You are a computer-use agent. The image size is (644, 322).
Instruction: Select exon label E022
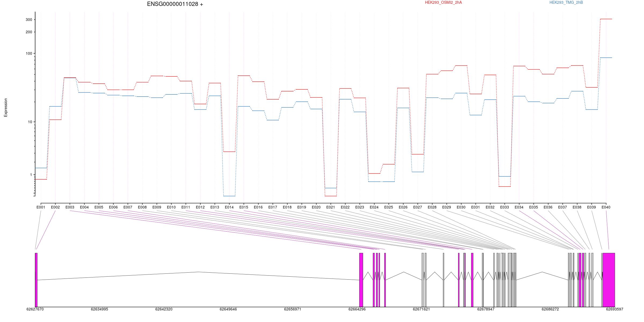click(345, 207)
